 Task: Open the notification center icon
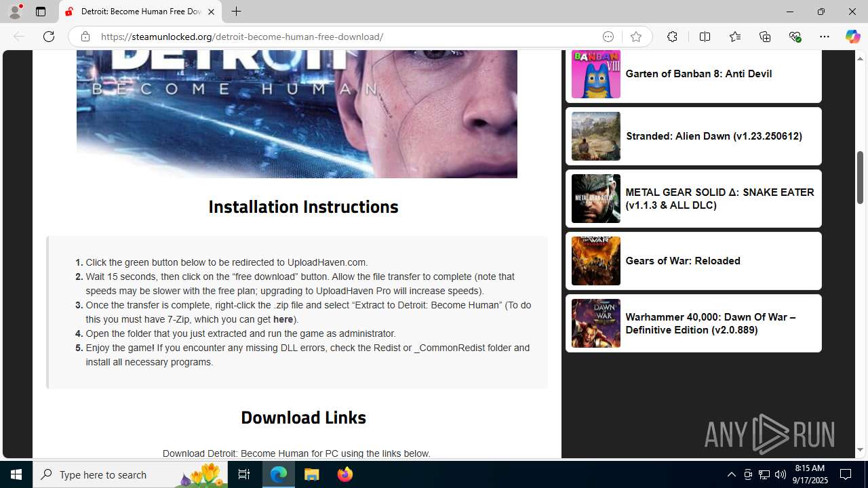[846, 474]
